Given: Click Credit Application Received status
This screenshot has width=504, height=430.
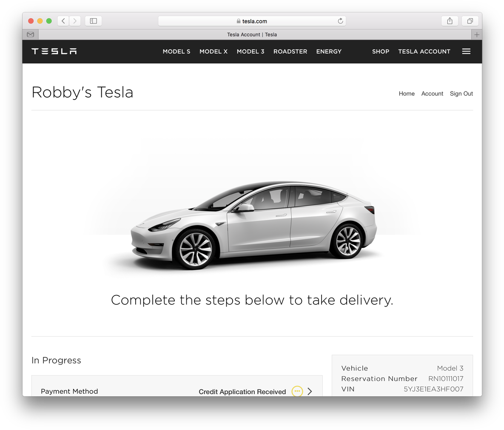Looking at the screenshot, I should [x=242, y=392].
